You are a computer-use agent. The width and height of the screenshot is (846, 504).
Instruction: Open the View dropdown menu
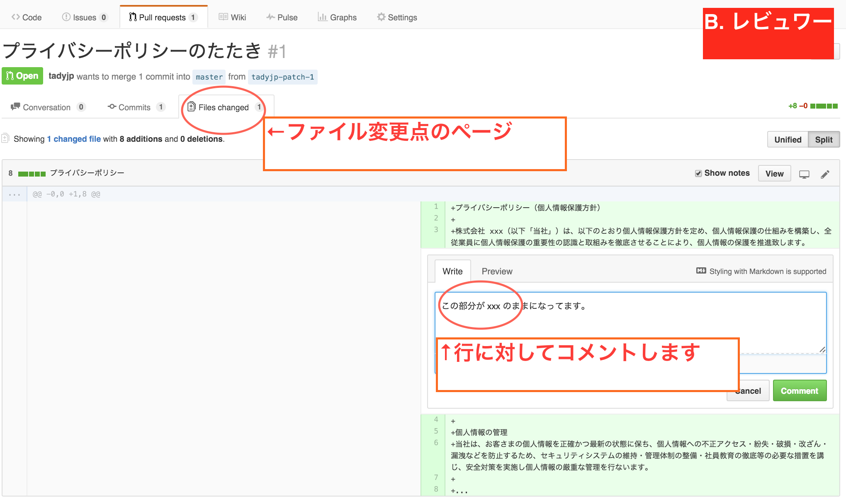[x=775, y=173]
